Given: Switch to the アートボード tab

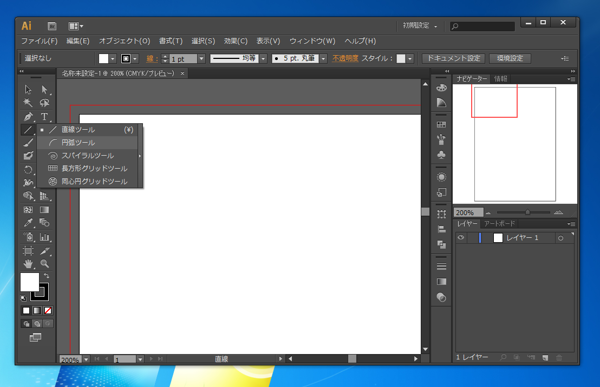Looking at the screenshot, I should pos(499,224).
